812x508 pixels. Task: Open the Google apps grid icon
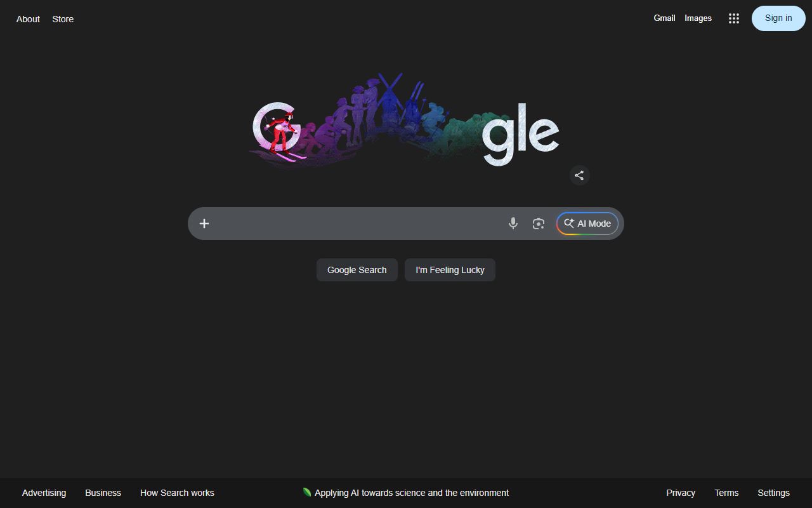pyautogui.click(x=734, y=18)
